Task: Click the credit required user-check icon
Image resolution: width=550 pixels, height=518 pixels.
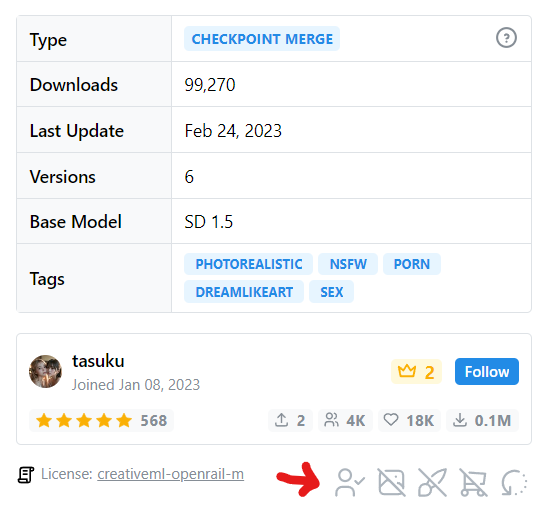Action: 350,483
